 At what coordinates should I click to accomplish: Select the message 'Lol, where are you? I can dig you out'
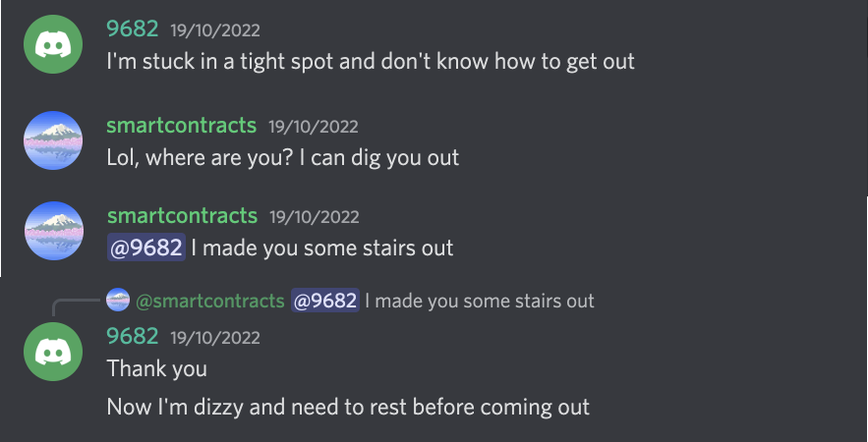[282, 157]
